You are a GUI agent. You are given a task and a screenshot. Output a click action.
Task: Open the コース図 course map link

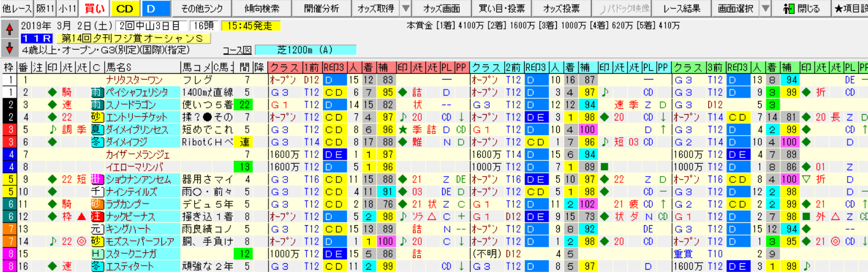237,50
